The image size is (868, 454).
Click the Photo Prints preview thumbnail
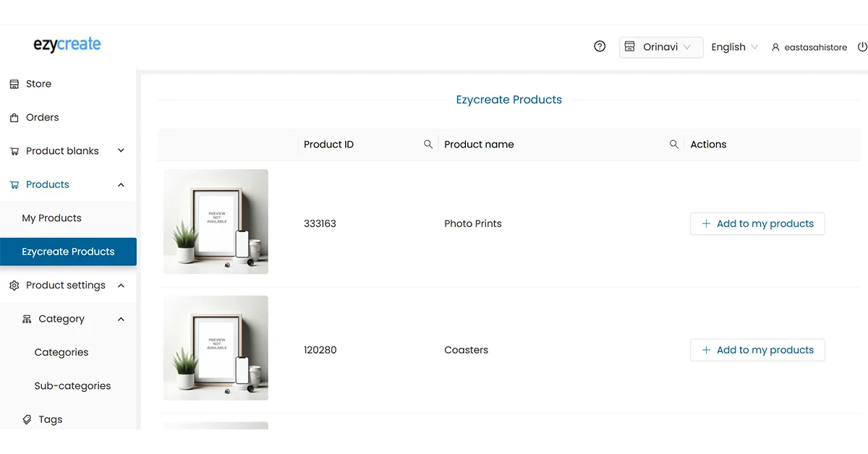click(216, 222)
